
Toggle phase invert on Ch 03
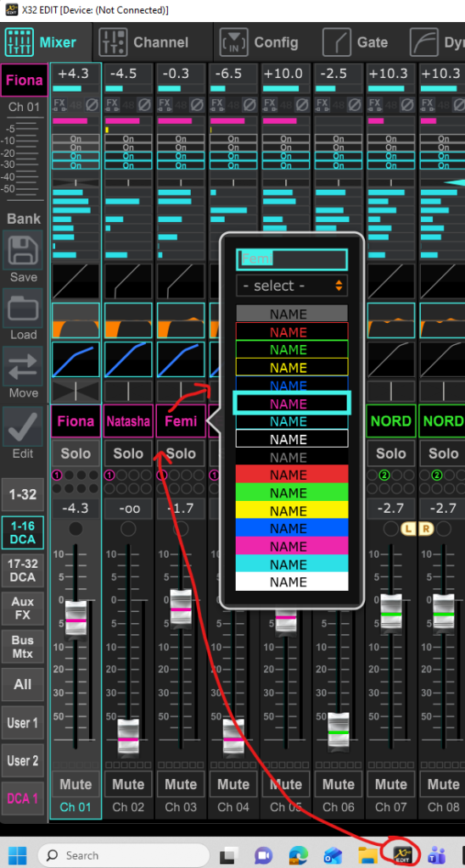[x=198, y=103]
